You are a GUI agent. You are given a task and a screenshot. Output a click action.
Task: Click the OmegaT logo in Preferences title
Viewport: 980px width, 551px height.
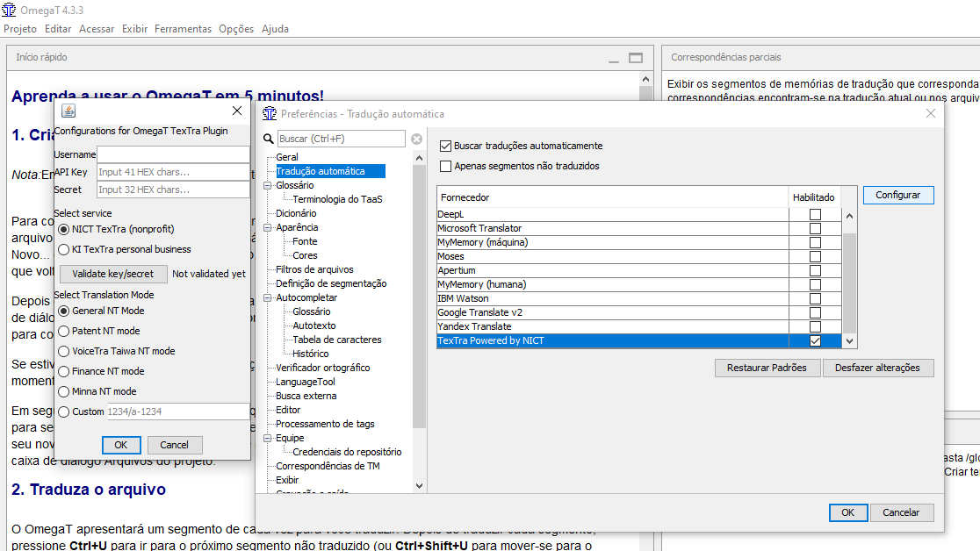pyautogui.click(x=270, y=114)
